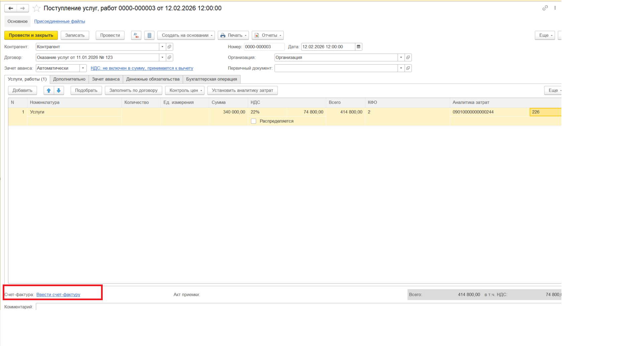This screenshot has width=644, height=346.
Task: Move selected row down with blue arrow
Action: coord(59,90)
